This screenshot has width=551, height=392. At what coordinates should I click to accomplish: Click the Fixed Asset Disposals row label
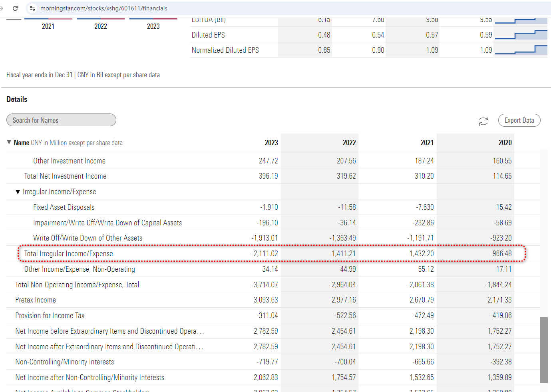(64, 207)
